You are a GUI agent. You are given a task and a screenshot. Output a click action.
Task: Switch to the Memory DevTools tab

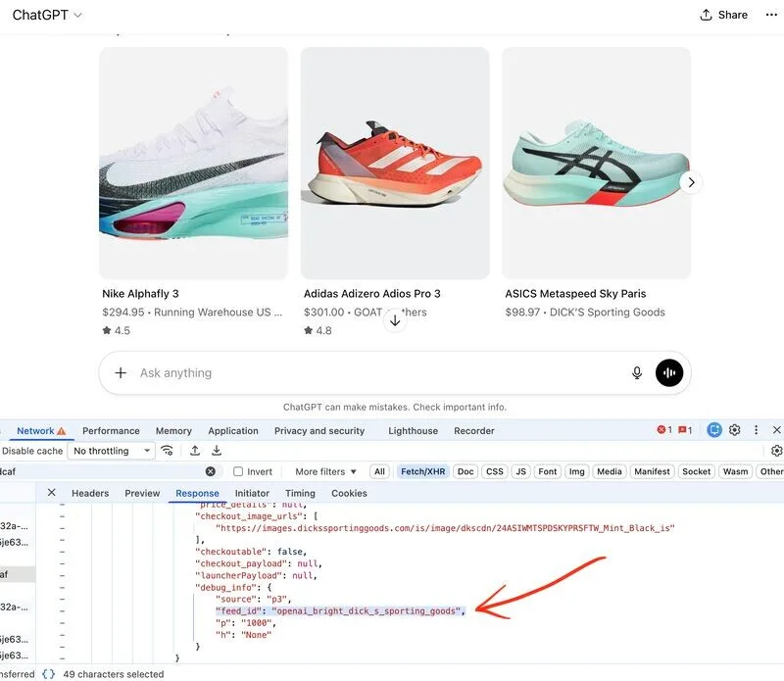[173, 430]
